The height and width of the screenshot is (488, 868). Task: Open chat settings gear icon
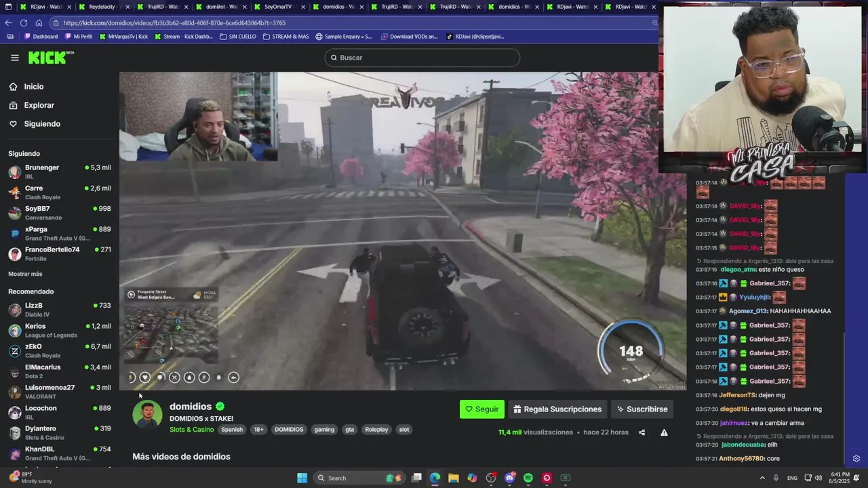tap(856, 458)
